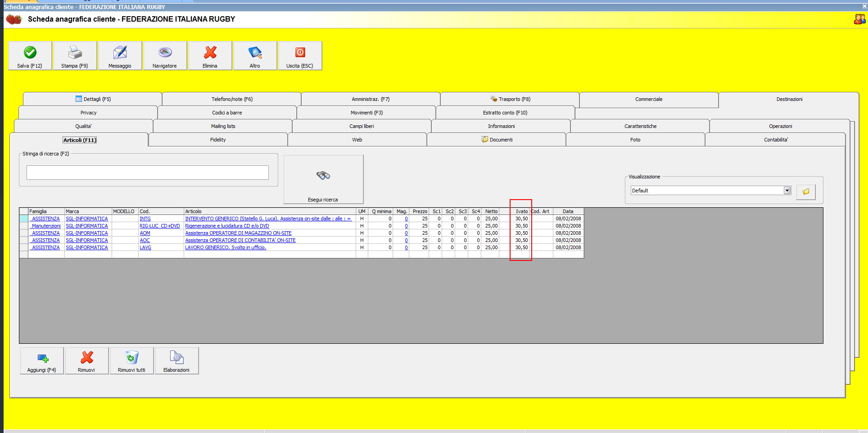Sort by the Prezzo column header
Viewport: 868px width, 433px height.
click(419, 211)
